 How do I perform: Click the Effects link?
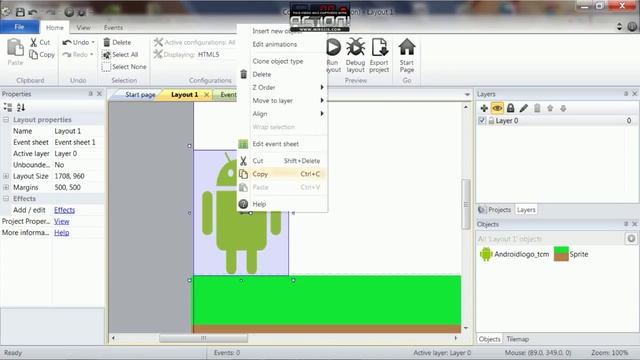click(64, 210)
